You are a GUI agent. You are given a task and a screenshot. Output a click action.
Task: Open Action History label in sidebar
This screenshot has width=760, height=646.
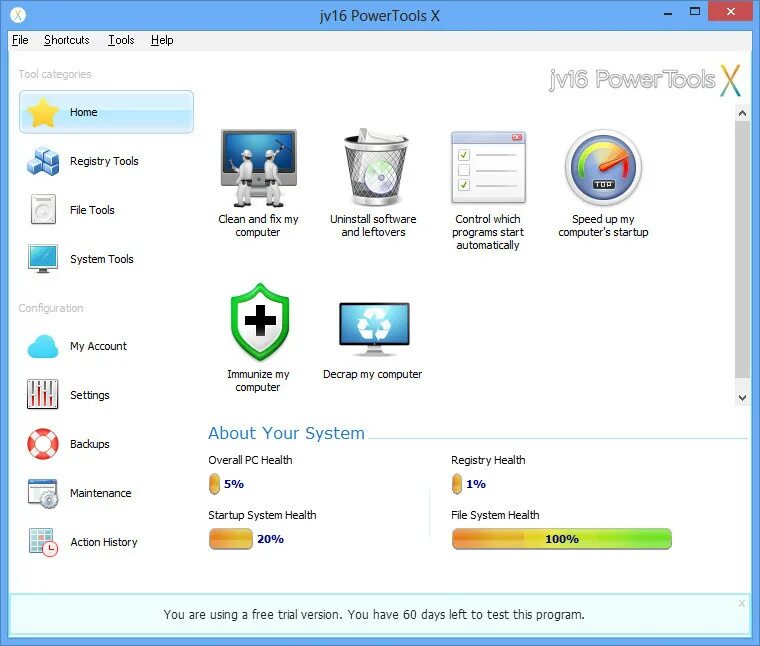tap(104, 542)
